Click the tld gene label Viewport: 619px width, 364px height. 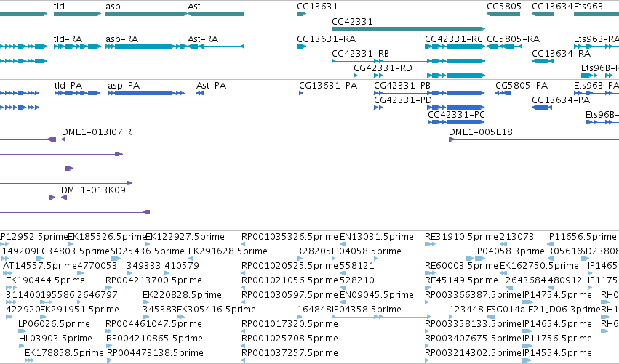tap(59, 7)
